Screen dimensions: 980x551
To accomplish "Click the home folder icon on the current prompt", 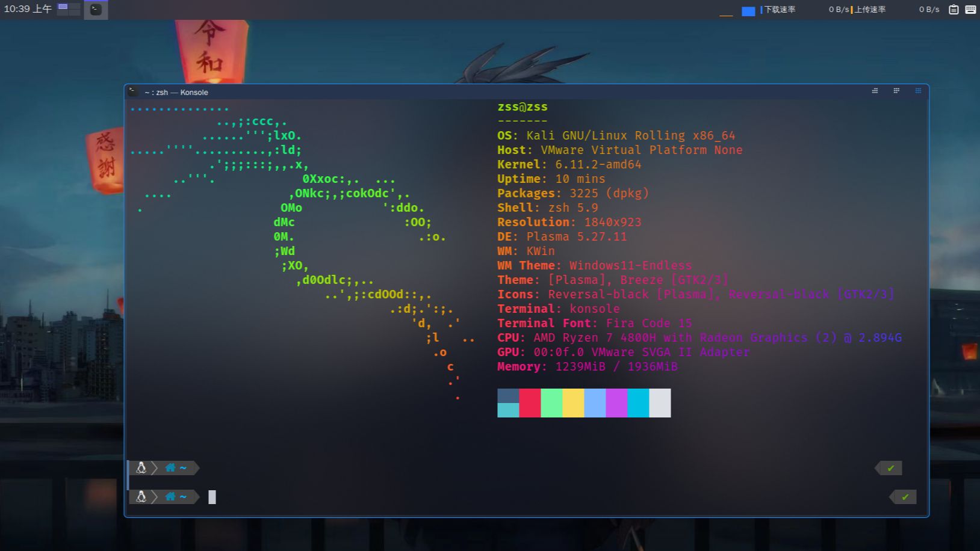I will [170, 497].
